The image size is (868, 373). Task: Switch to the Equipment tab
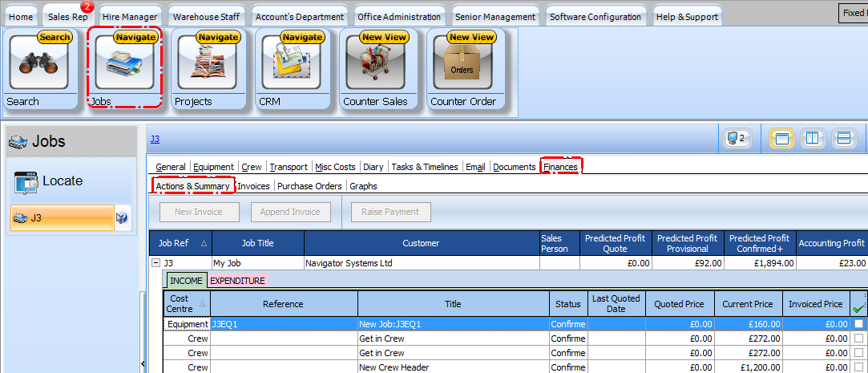[214, 167]
